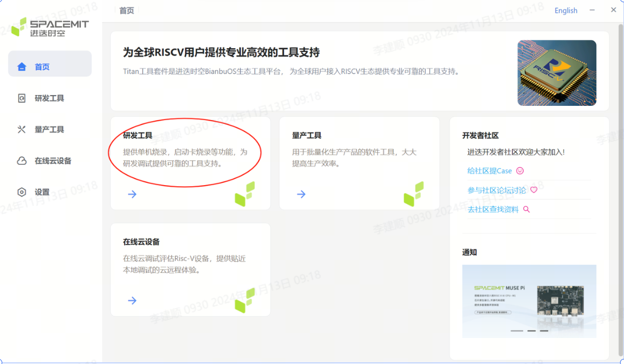Click magnifier icon next to 去社区查找资料
Screen dimensions: 624x364
(x=526, y=209)
